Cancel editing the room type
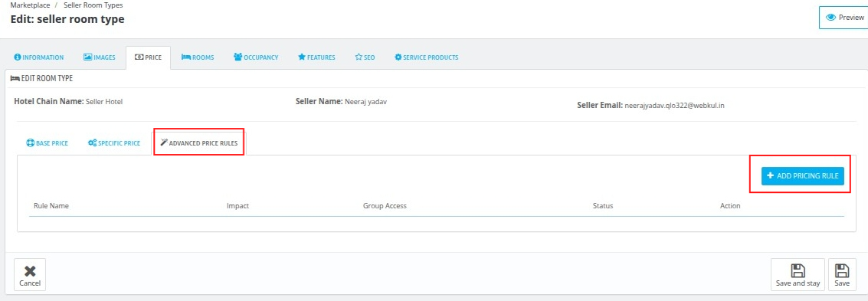Screen dimensions: 868x301 click(30, 275)
